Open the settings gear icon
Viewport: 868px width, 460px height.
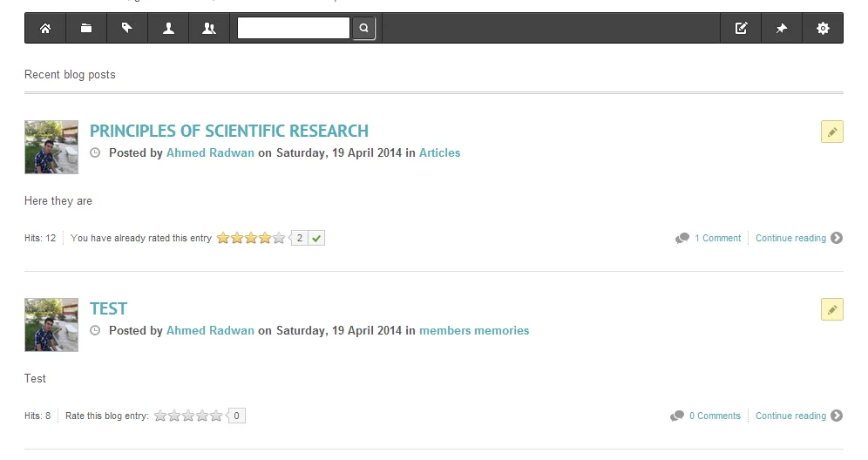(x=823, y=29)
